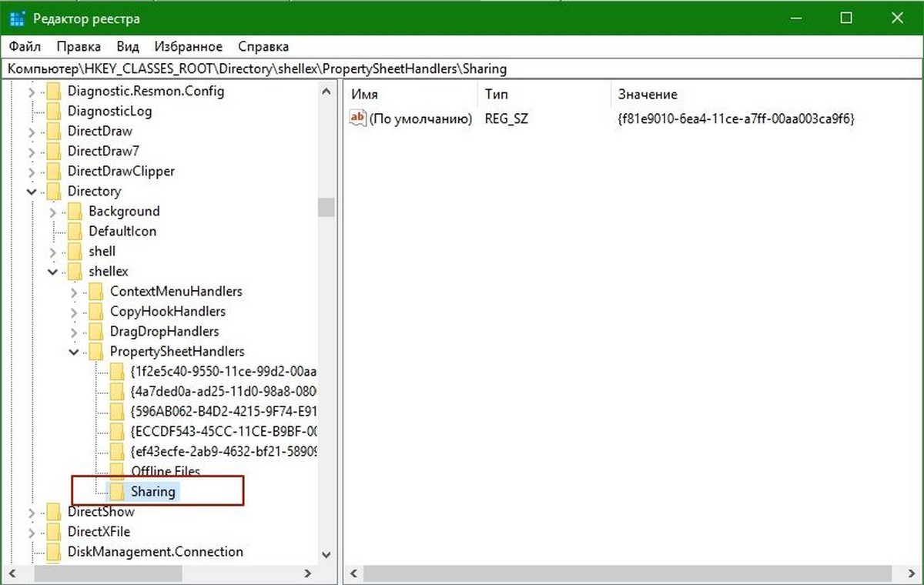Viewport: 924px width, 585px height.
Task: Select the CopyHookHandlers folder icon
Action: (x=96, y=311)
